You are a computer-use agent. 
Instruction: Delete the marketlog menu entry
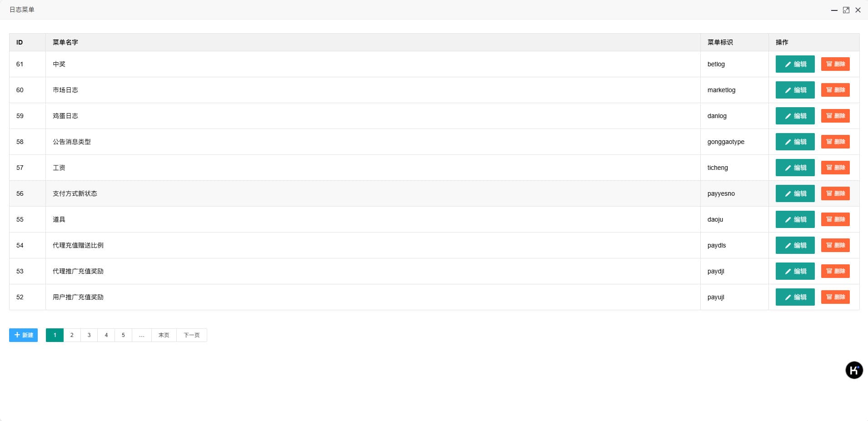click(x=835, y=90)
